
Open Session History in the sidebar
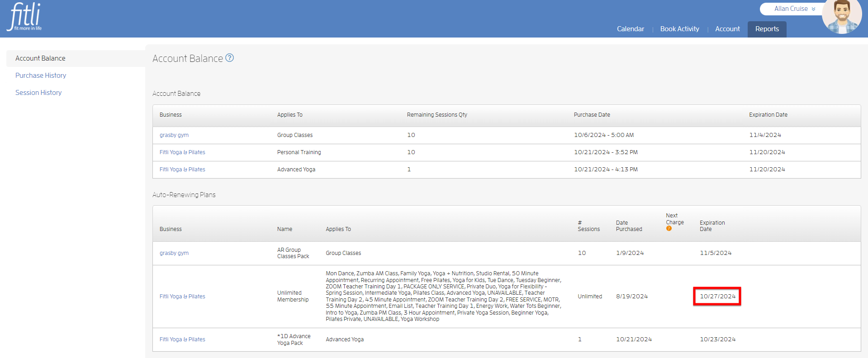[x=38, y=93]
